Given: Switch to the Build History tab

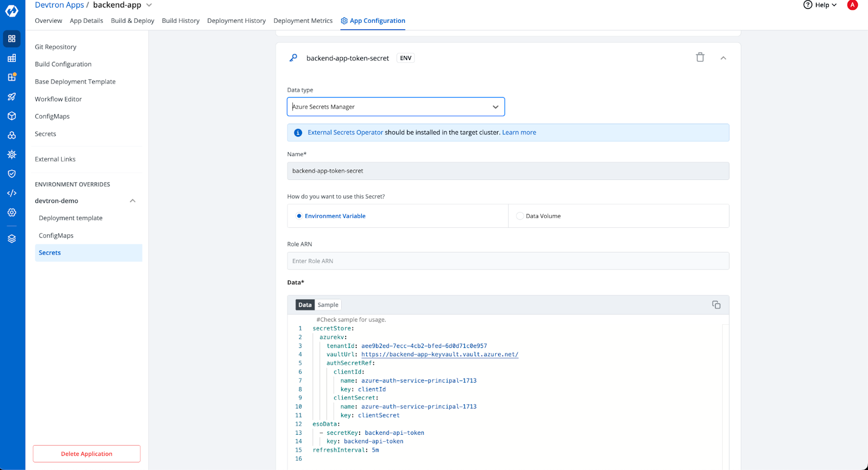Looking at the screenshot, I should [181, 21].
